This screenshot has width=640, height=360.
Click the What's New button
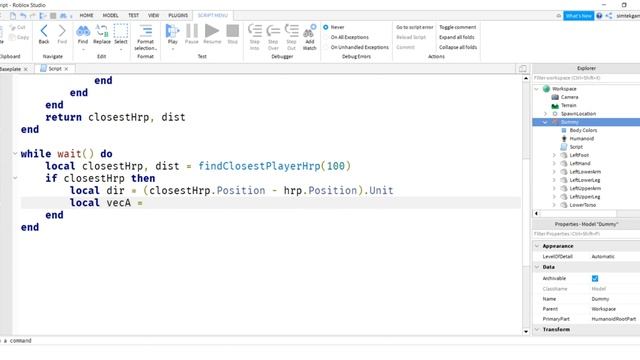(x=578, y=16)
